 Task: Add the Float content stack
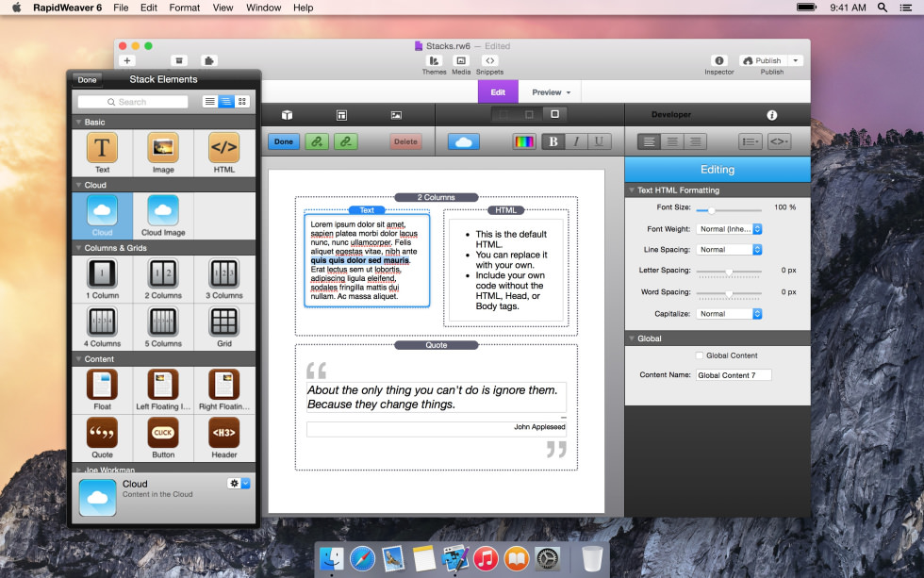(102, 389)
